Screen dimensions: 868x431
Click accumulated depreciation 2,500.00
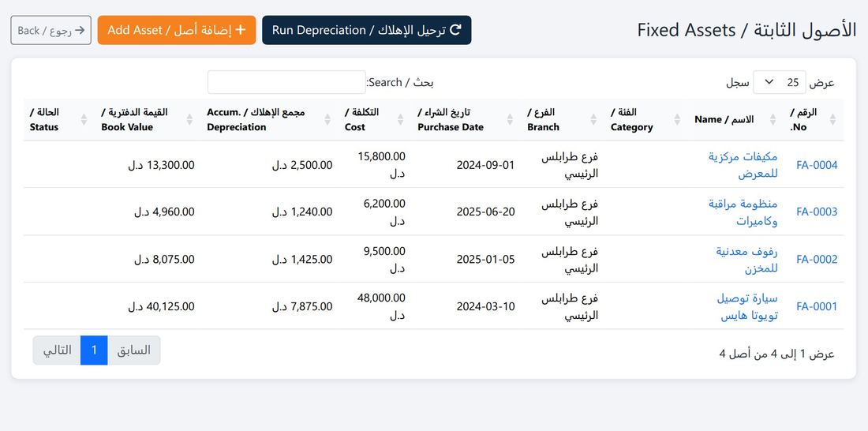[x=312, y=165]
